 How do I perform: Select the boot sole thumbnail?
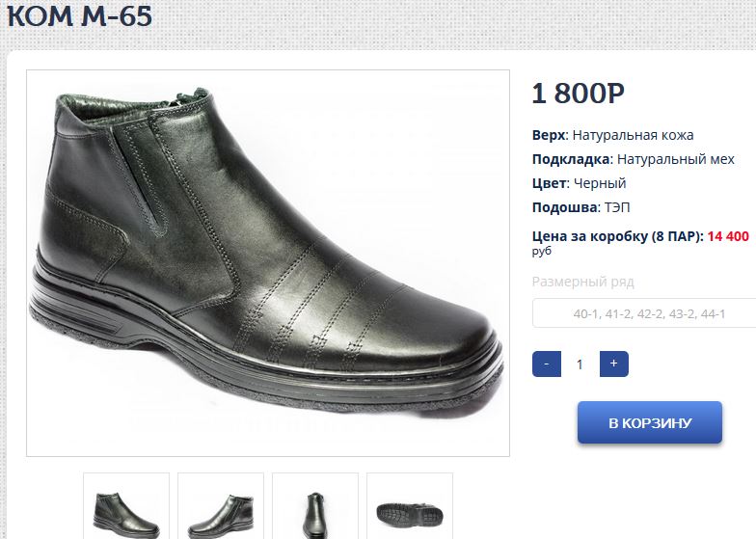coord(410,507)
